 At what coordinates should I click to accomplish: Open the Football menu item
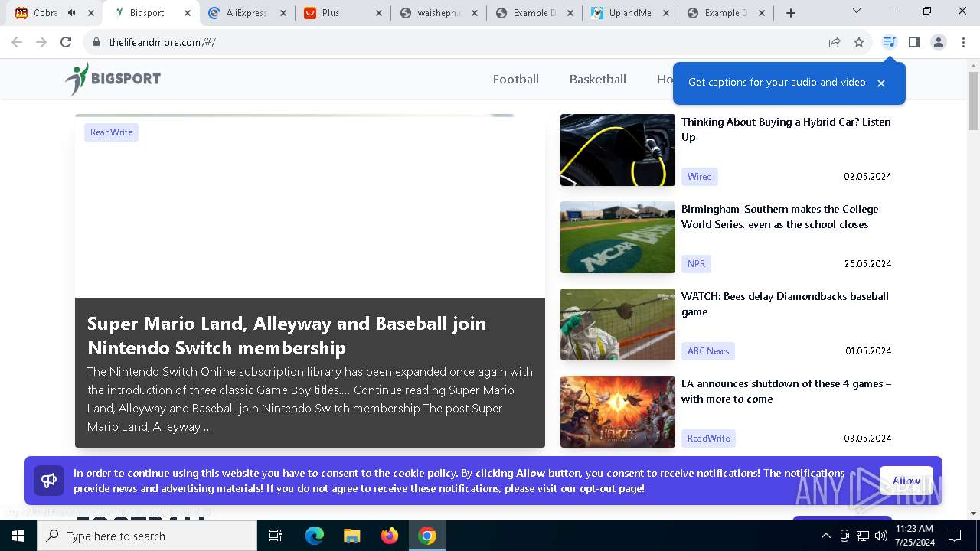[x=516, y=79]
